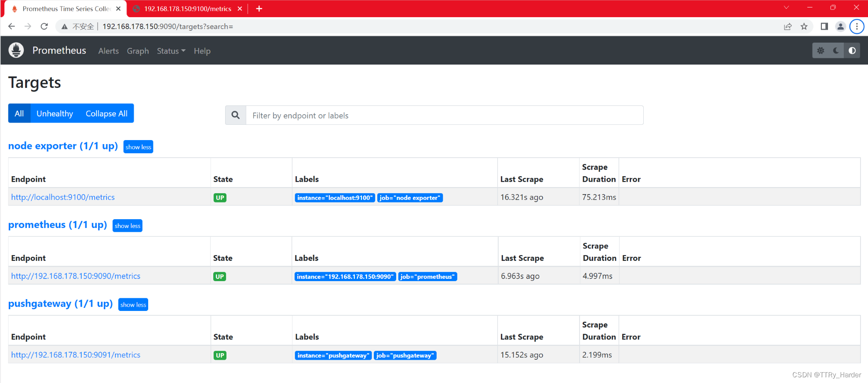Screen dimensions: 868x383
Task: Go forward in browser history
Action: (28, 26)
